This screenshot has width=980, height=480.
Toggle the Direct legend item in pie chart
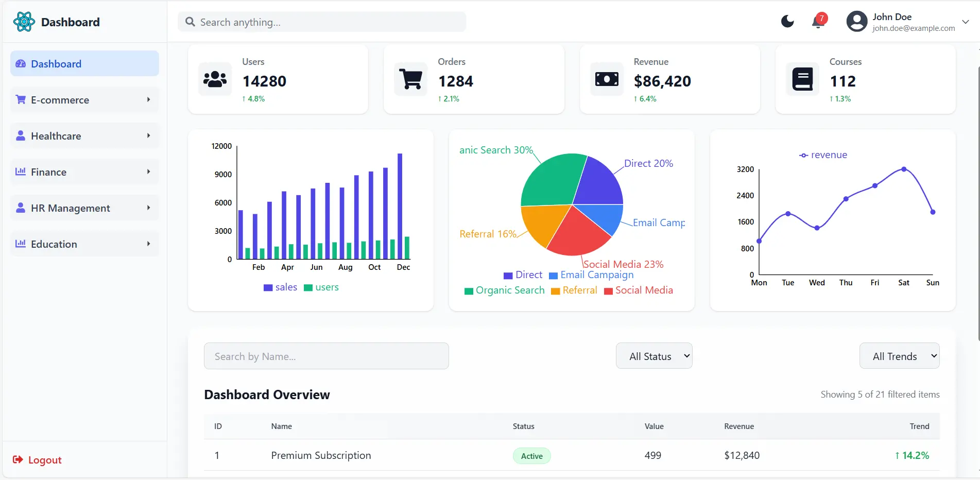[x=523, y=275]
